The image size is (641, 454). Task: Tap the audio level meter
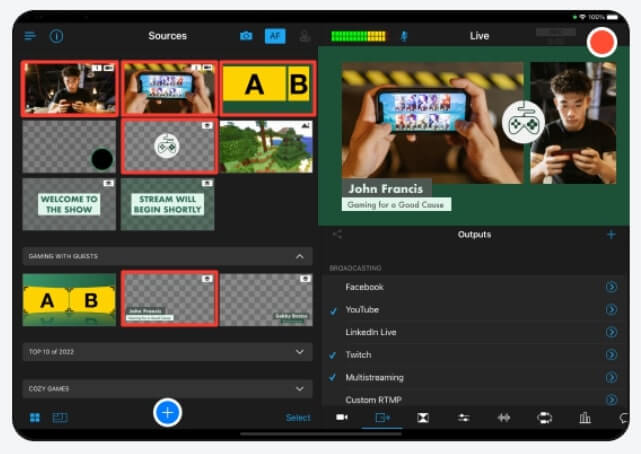tap(358, 36)
